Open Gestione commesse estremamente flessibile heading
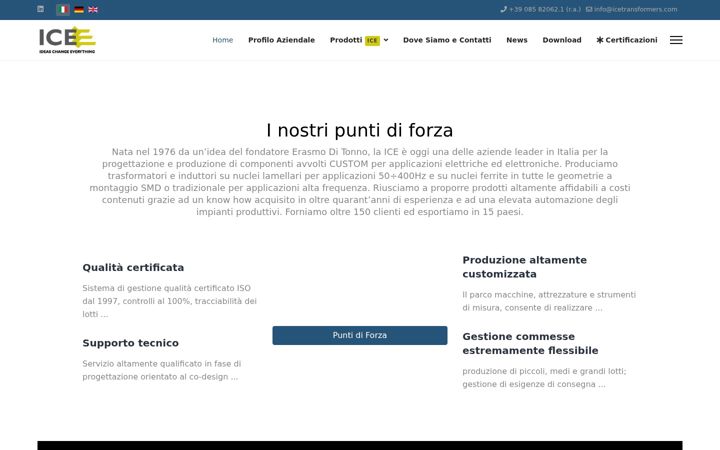The height and width of the screenshot is (450, 720). pyautogui.click(x=530, y=343)
